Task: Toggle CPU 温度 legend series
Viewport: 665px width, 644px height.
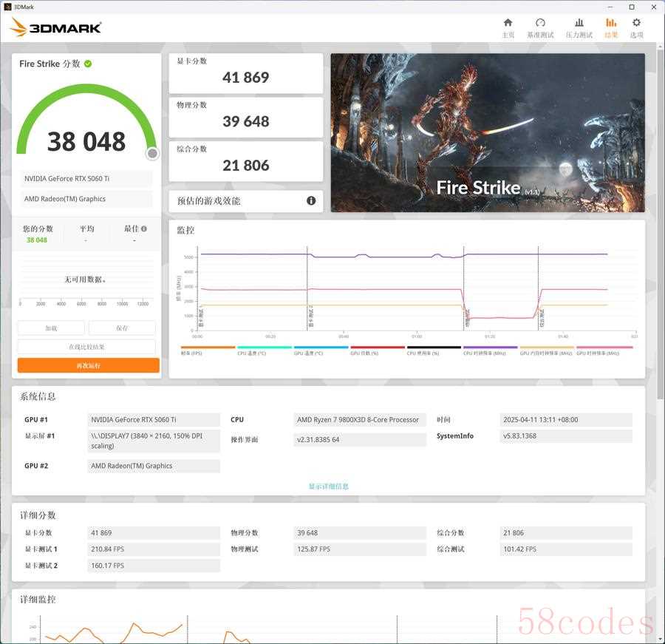Action: 264,350
